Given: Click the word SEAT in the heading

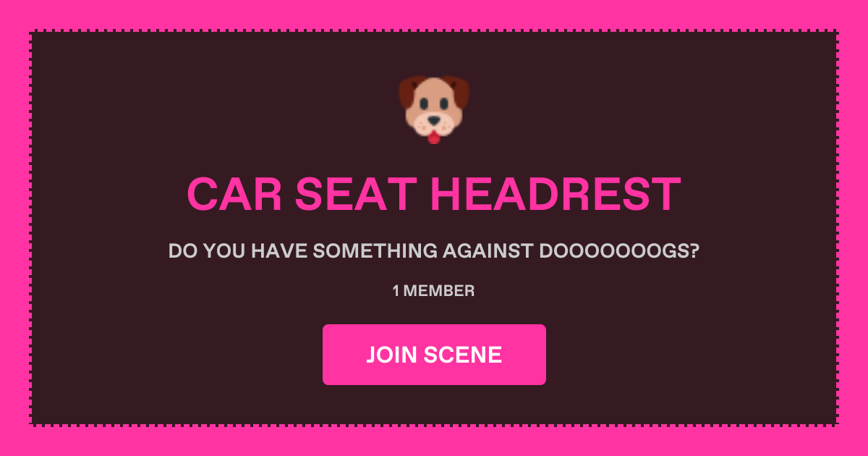Looking at the screenshot, I should [356, 194].
